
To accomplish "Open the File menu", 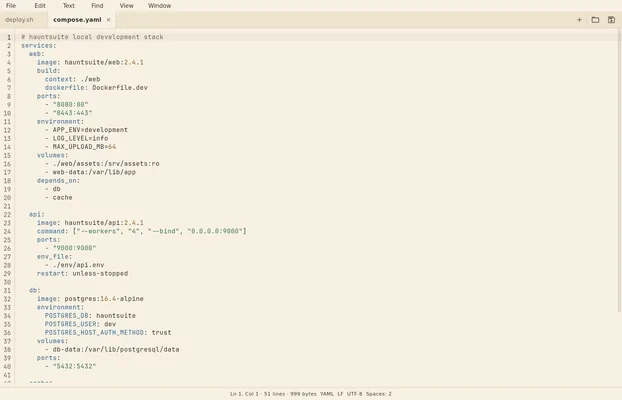I will 11,6.
